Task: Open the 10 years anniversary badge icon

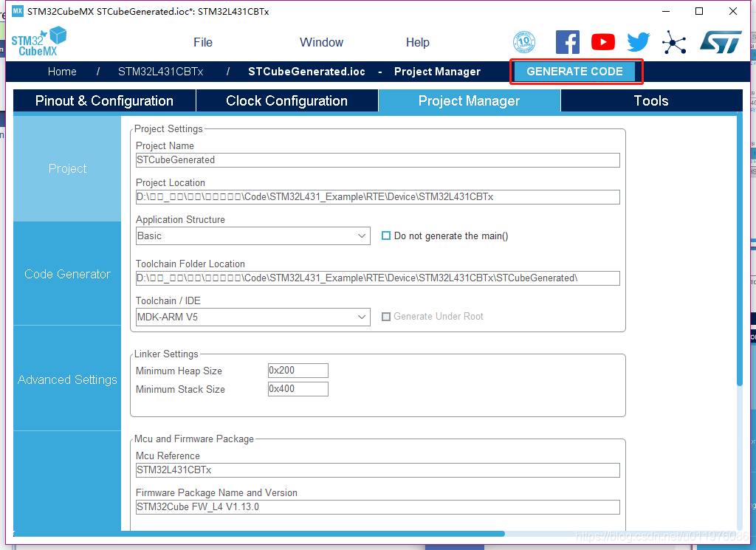Action: pos(524,42)
